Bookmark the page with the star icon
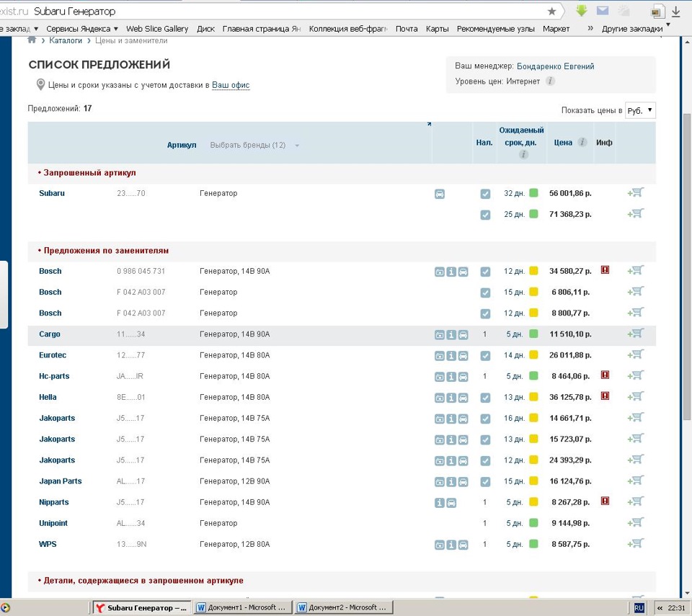The height and width of the screenshot is (616, 692). tap(551, 12)
